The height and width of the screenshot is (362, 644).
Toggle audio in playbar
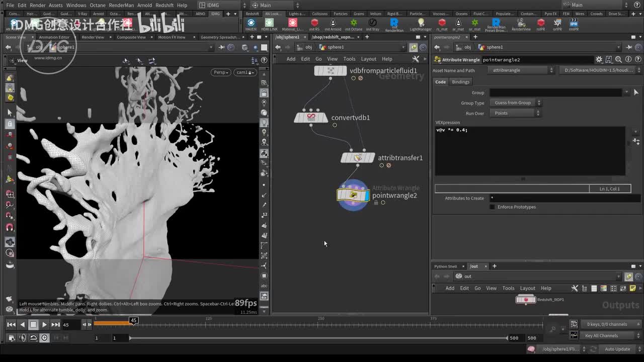point(23,338)
